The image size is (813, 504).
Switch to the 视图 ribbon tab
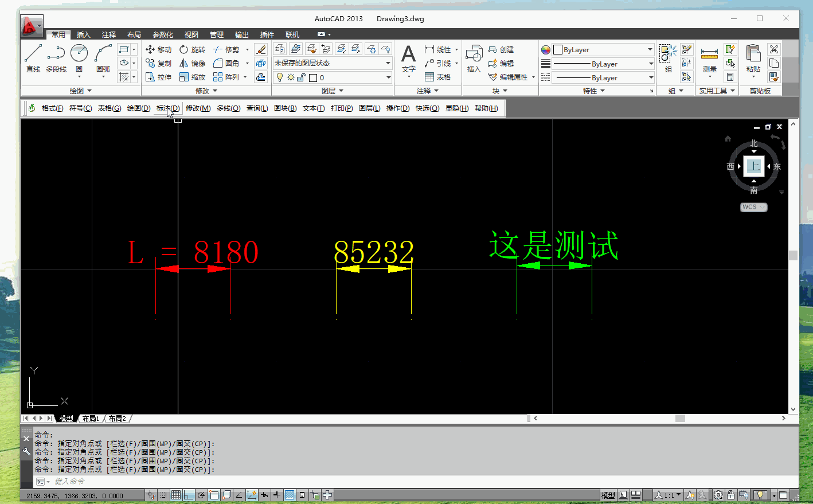191,34
